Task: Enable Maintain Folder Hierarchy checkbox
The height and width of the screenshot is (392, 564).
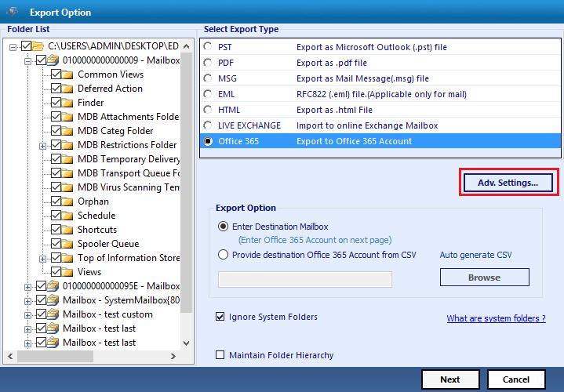Action: tap(220, 355)
